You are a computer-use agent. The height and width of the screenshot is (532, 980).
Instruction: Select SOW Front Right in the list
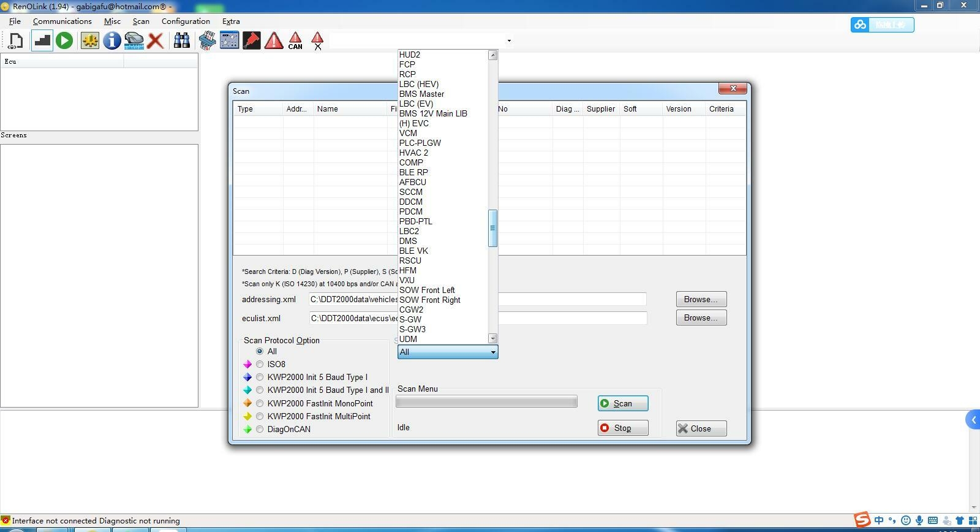(x=429, y=300)
